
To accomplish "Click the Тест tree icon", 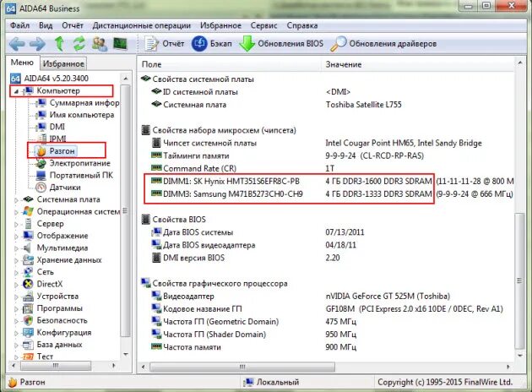I will [x=28, y=357].
